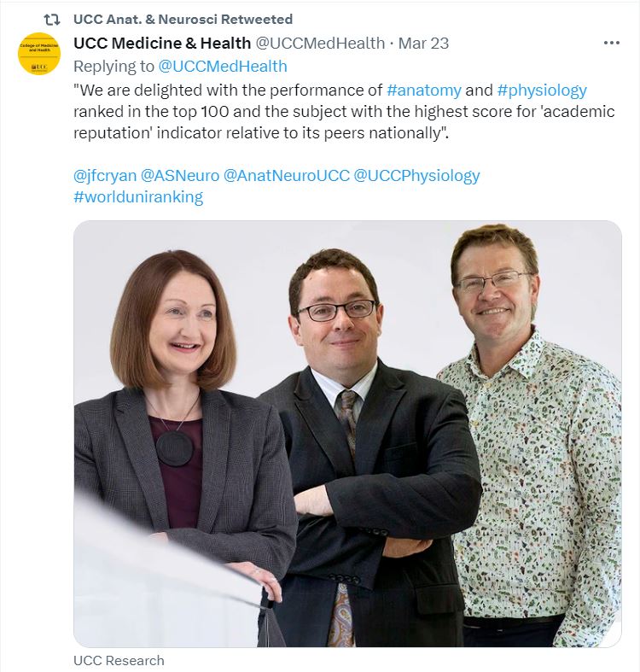Click the UCC Research photo caption
This screenshot has height=672, width=640.
point(119,660)
